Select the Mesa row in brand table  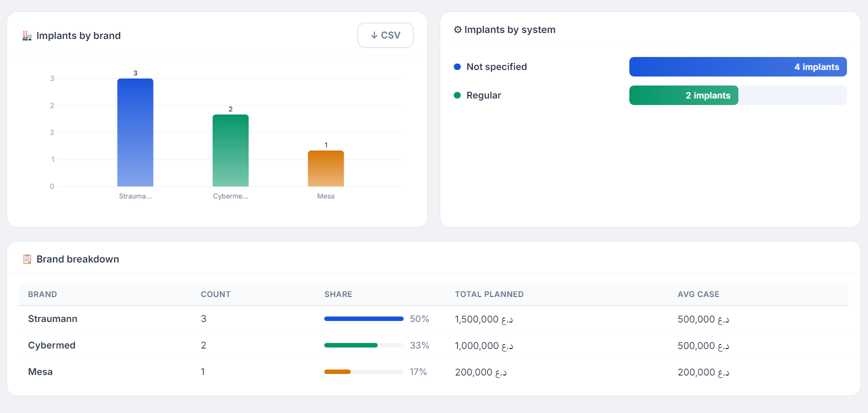pyautogui.click(x=434, y=372)
